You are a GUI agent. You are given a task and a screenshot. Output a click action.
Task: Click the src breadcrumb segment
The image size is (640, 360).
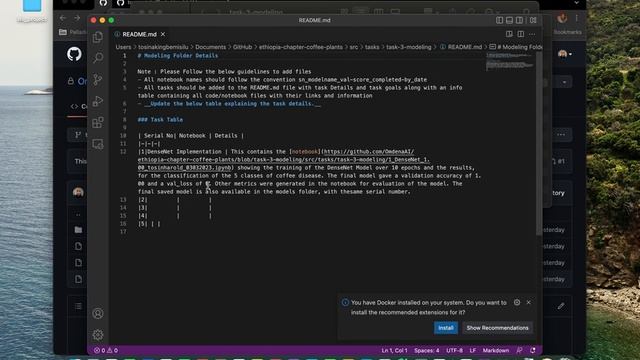click(354, 47)
